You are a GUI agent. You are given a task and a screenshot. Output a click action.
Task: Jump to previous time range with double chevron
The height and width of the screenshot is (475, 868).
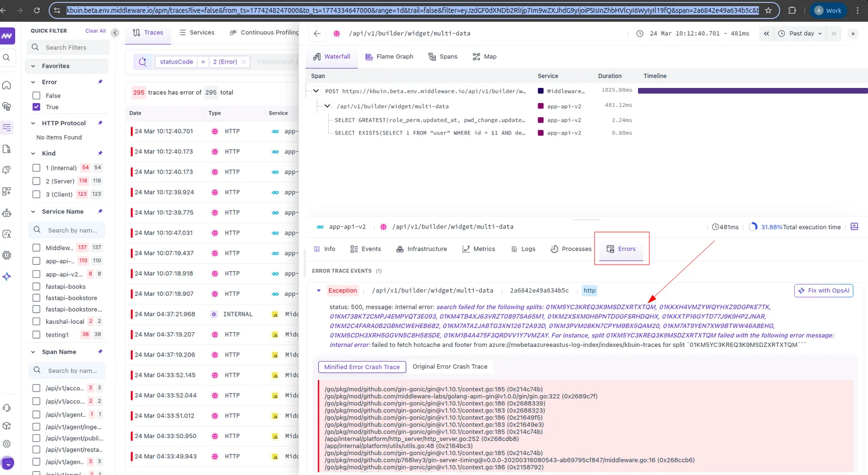click(x=767, y=34)
